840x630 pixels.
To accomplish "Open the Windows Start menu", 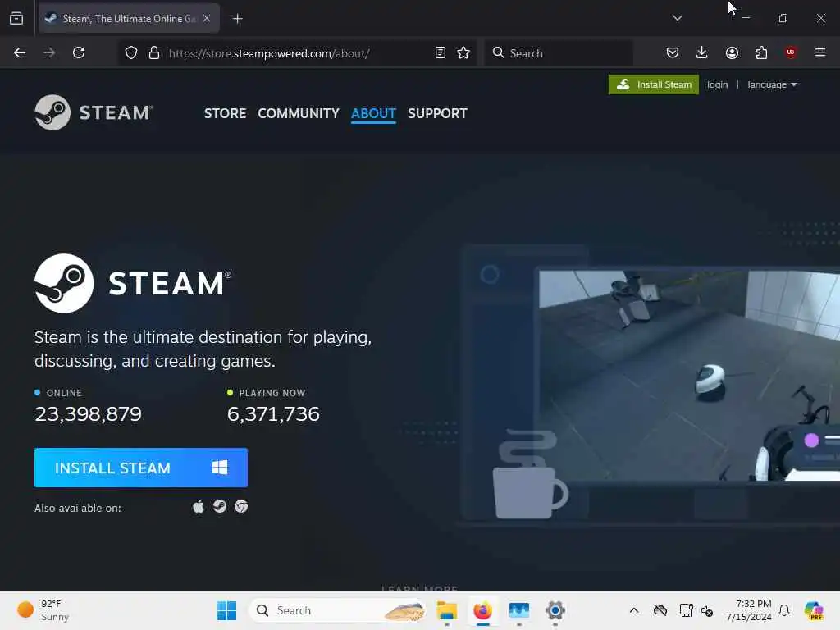I will tap(226, 610).
